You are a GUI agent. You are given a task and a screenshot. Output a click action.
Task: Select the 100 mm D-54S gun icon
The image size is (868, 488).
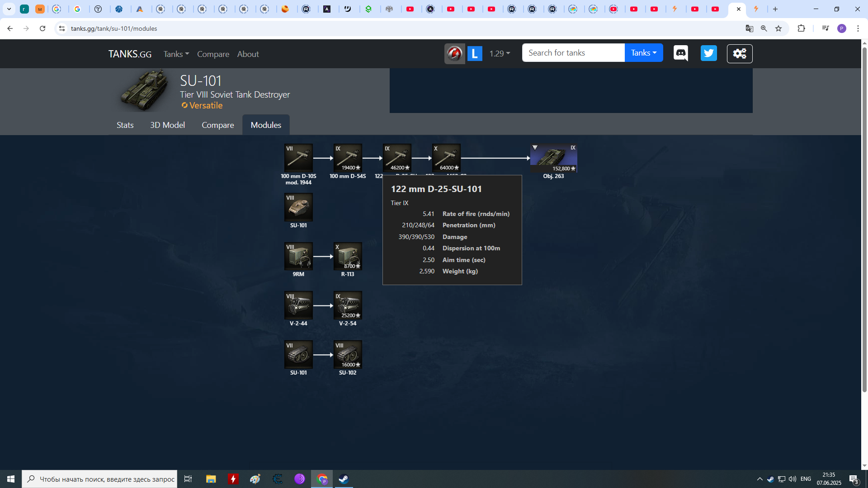348,158
